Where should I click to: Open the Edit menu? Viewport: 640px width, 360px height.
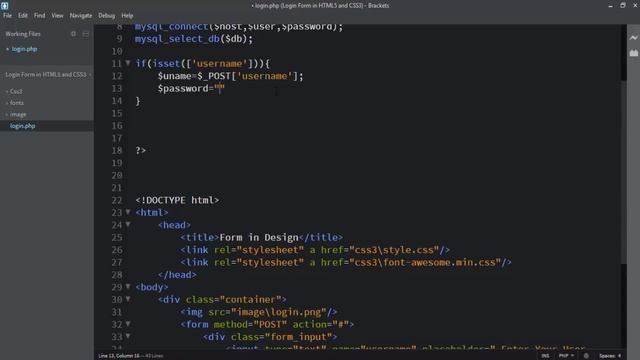pos(22,16)
